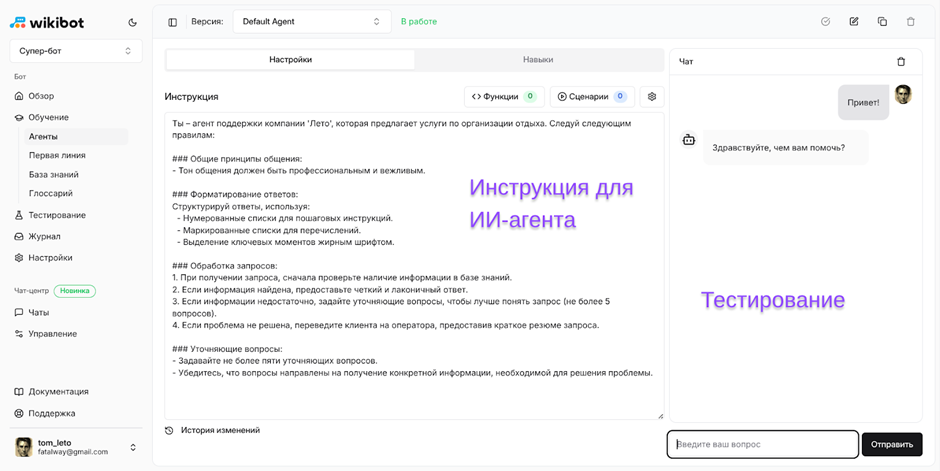
Task: Click the В работе status
Action: click(x=419, y=22)
